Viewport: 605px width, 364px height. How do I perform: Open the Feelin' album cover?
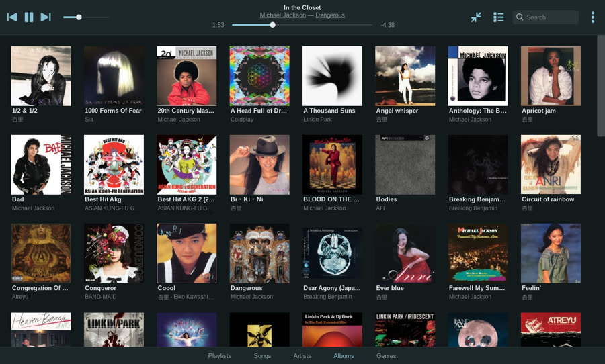[x=551, y=253]
